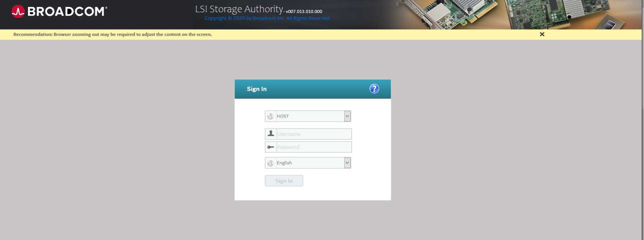Click the globe icon beside HOST

pyautogui.click(x=271, y=116)
